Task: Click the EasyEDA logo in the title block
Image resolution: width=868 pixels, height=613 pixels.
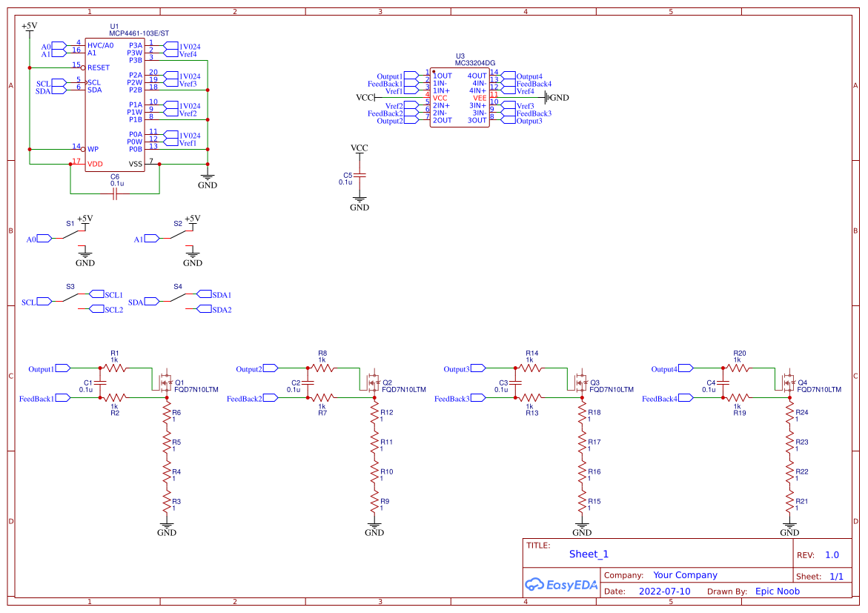Action: 561,585
